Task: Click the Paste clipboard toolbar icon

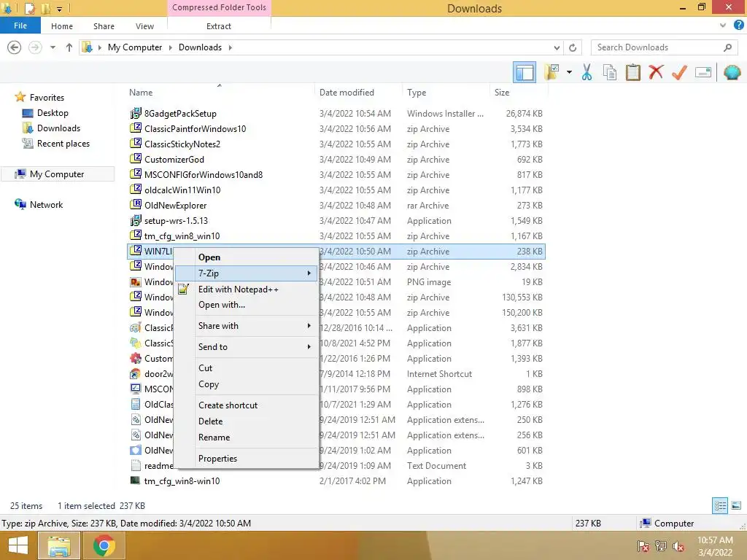Action: tap(632, 72)
